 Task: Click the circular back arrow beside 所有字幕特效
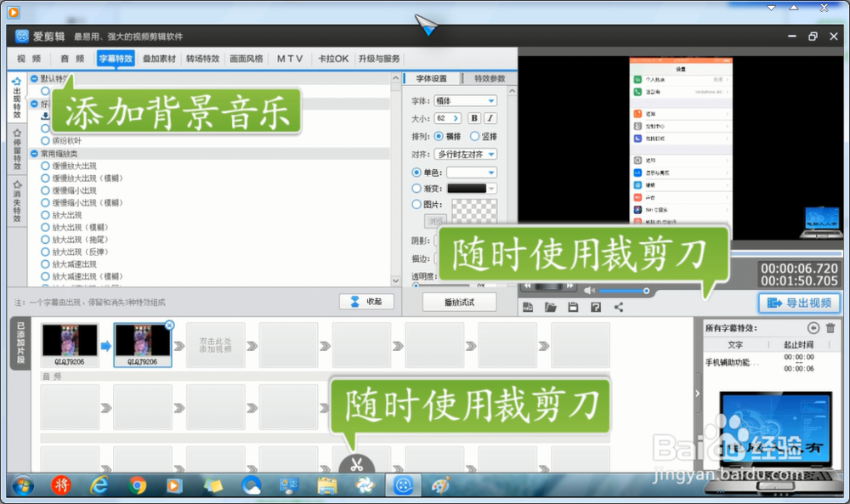coord(813,328)
